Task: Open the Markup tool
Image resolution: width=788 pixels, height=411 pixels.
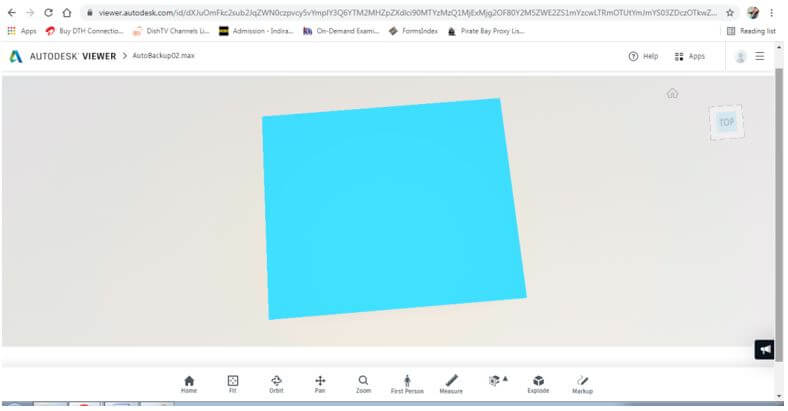Action: click(582, 384)
